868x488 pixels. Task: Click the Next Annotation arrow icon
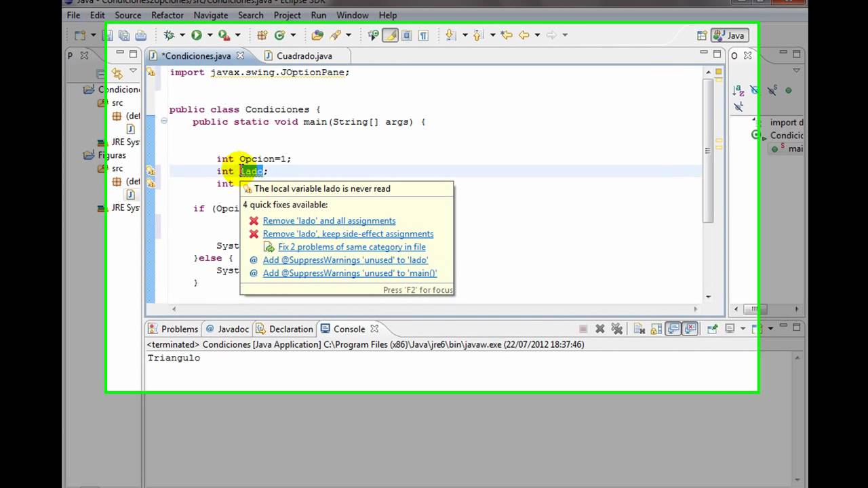[450, 35]
